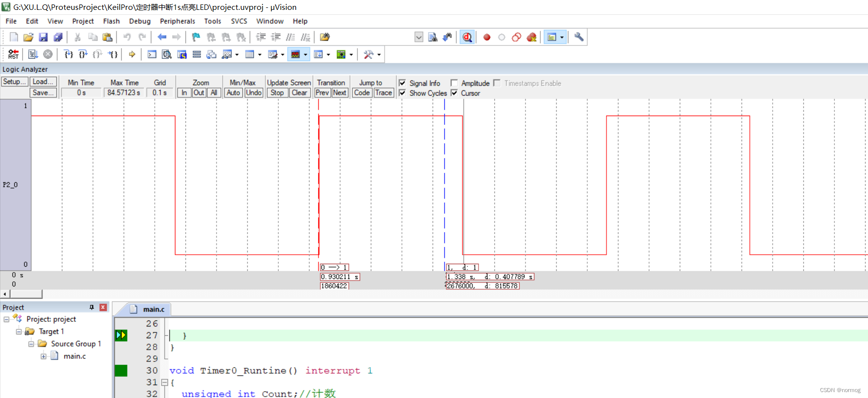The width and height of the screenshot is (868, 398).
Task: Click the Open file folder icon
Action: point(28,37)
